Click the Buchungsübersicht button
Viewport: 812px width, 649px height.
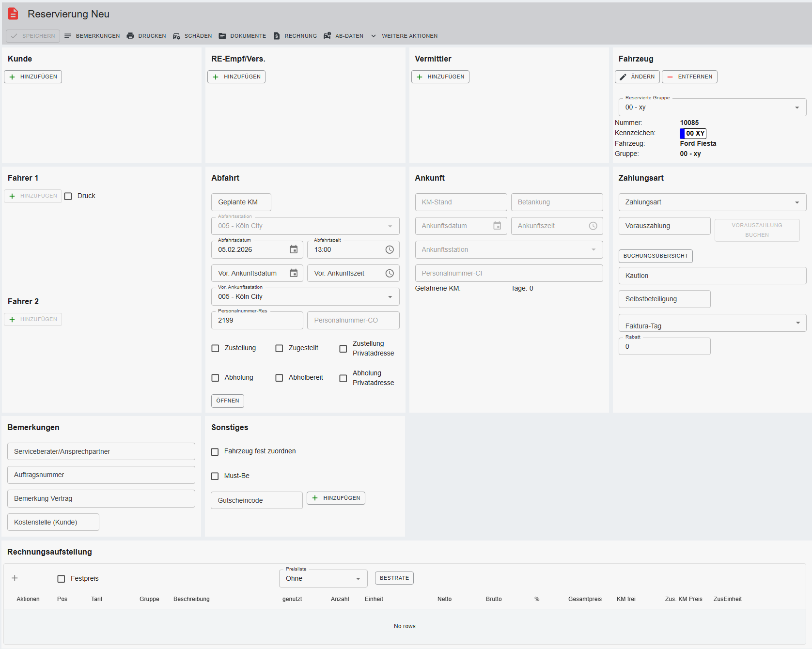[x=655, y=256]
